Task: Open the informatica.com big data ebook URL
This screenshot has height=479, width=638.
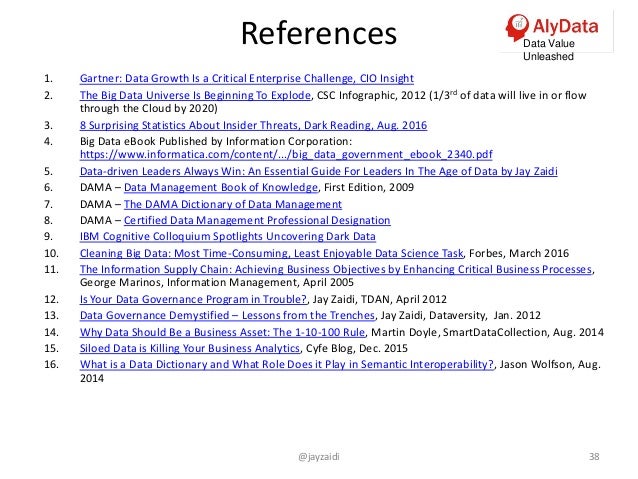Action: point(286,155)
